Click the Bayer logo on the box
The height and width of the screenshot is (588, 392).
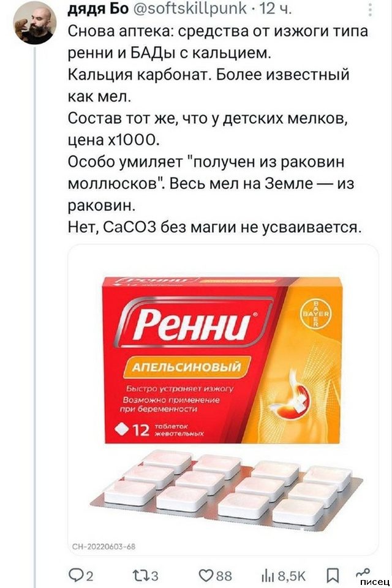pyautogui.click(x=315, y=314)
